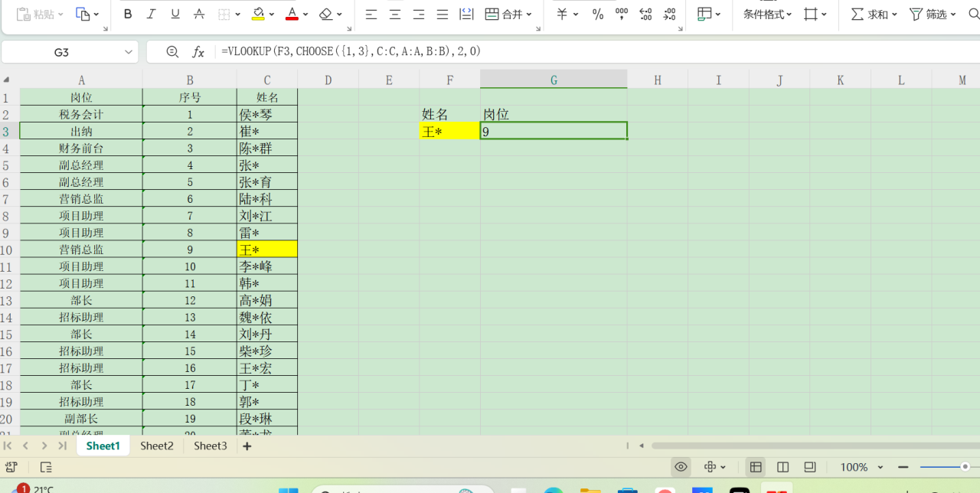Switch to page layout view
The height and width of the screenshot is (493, 980).
coord(810,467)
